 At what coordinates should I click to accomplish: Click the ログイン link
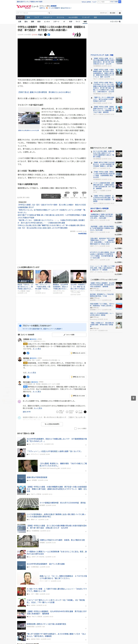coord(42,8)
